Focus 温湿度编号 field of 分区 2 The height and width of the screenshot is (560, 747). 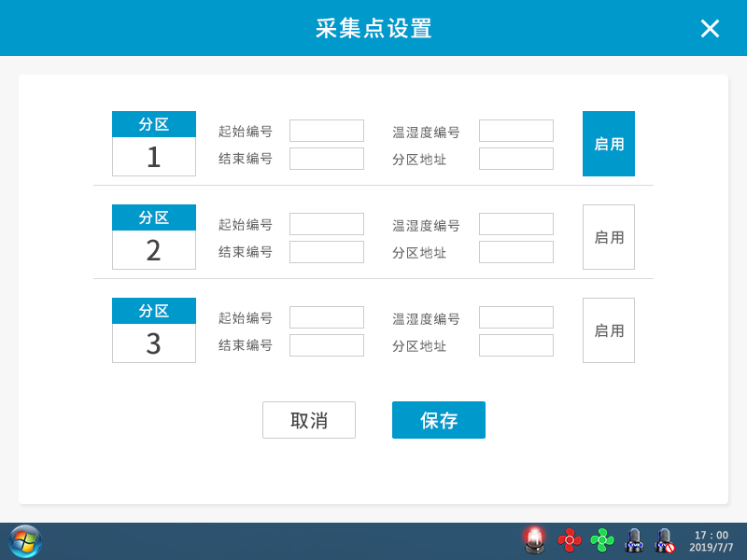tap(516, 224)
